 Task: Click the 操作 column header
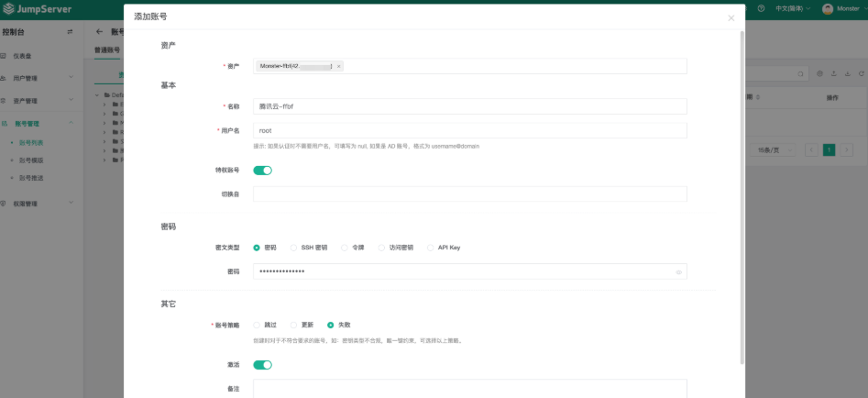coord(832,97)
